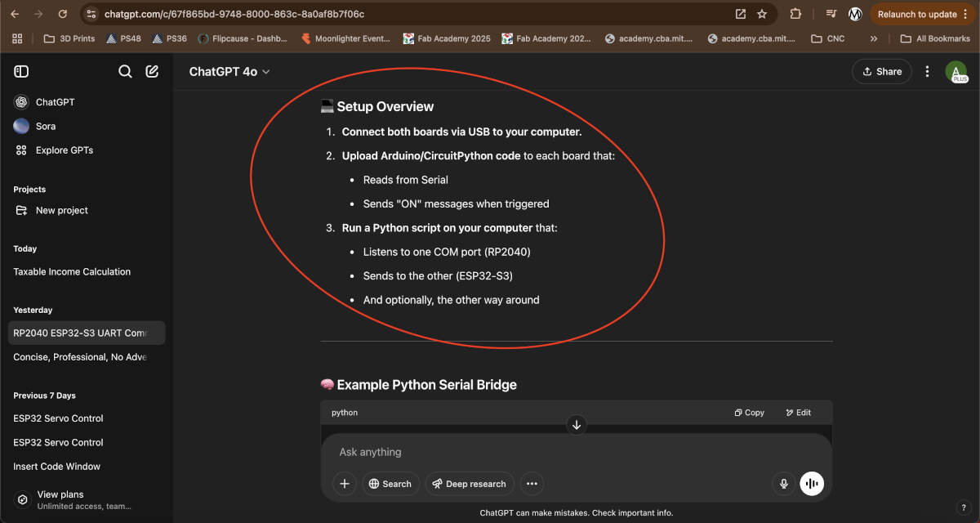This screenshot has height=523, width=980.
Task: Go forward in browser history
Action: [x=38, y=14]
